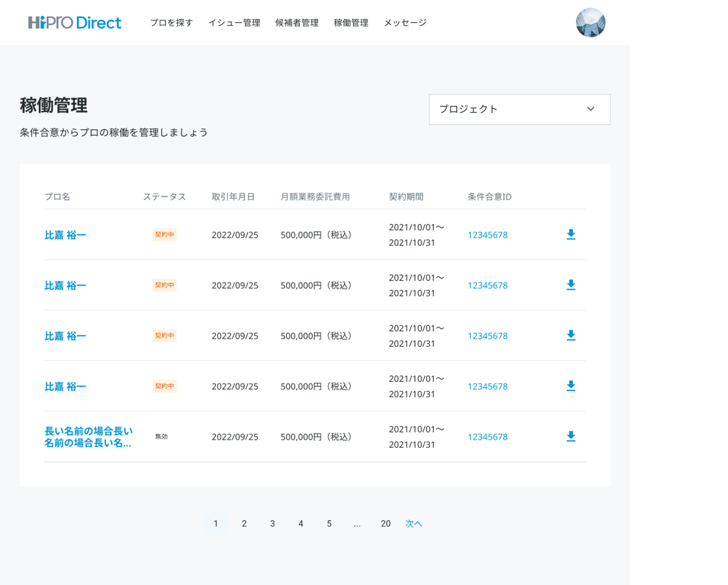728x585 pixels.
Task: Click the 契約中 status badge on the first row
Action: (164, 233)
